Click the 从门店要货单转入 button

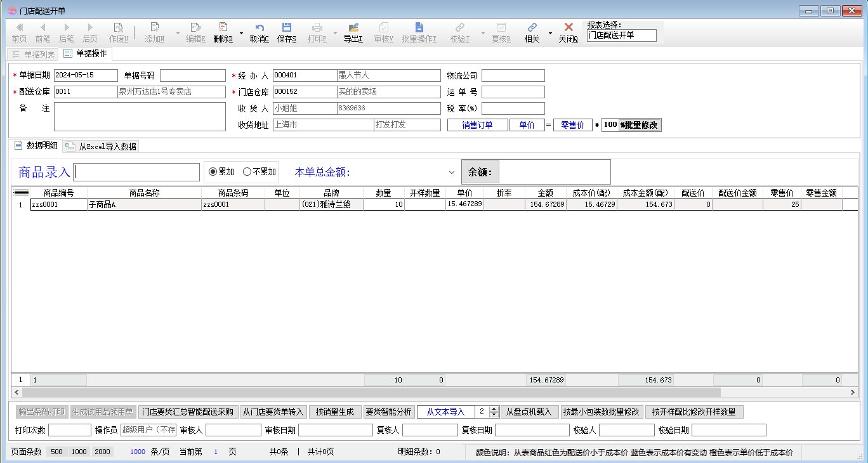(273, 412)
